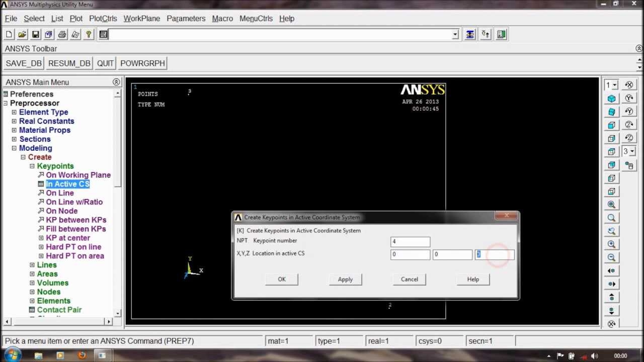Screen dimensions: 644x362
Task: Click the Windows Start orb
Action: pos(13,354)
